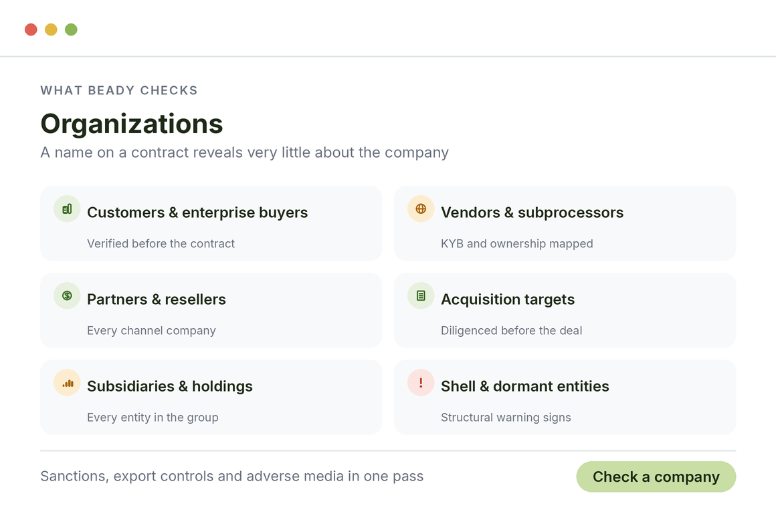
Task: Open the Subsidiaries & holdings card title
Action: click(170, 386)
